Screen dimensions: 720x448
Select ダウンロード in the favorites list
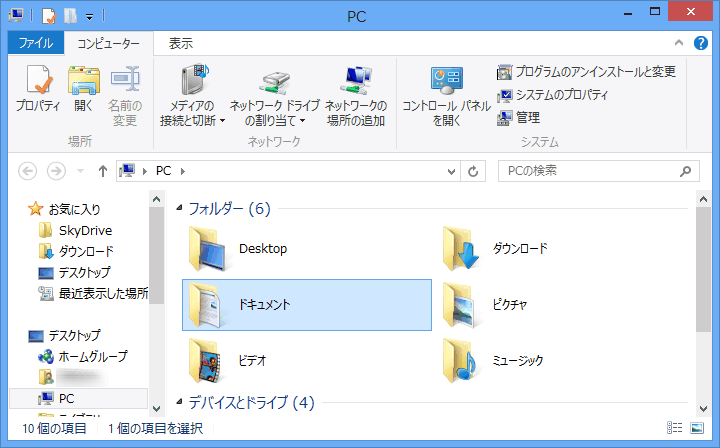pos(76,251)
